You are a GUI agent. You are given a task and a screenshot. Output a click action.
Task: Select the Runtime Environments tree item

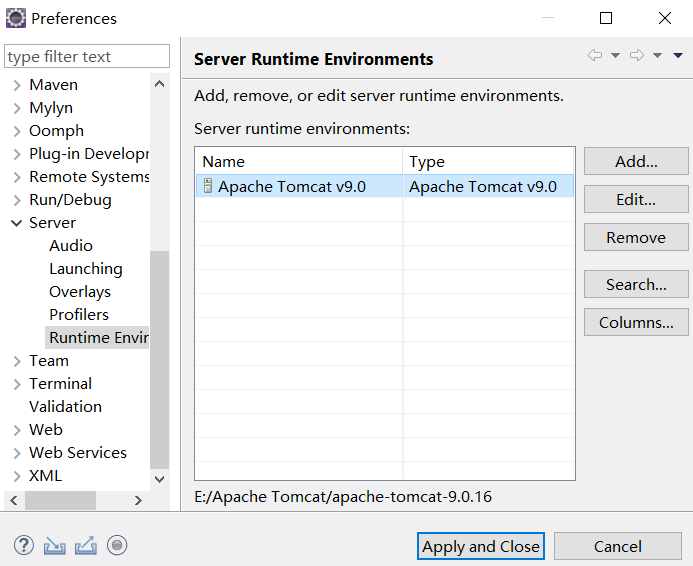pyautogui.click(x=97, y=338)
